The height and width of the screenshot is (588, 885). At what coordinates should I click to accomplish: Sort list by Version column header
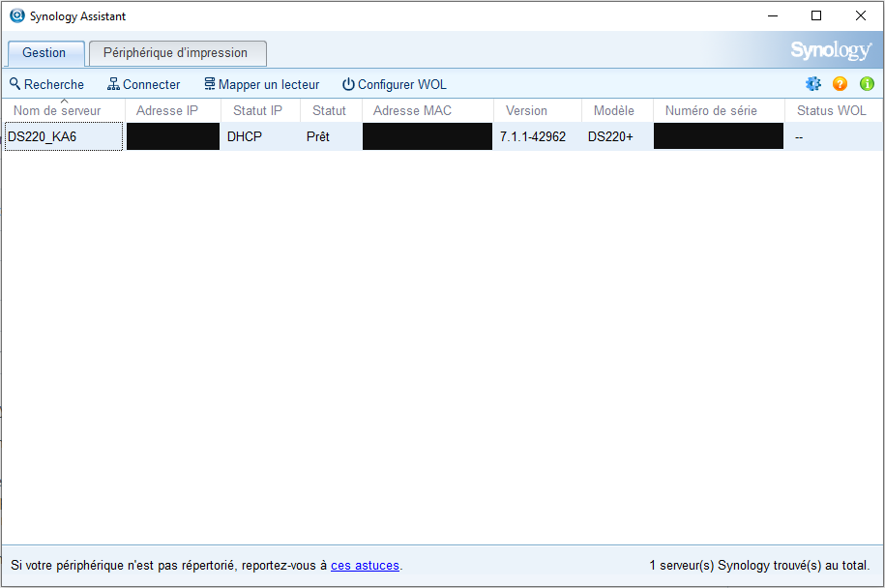(x=526, y=111)
